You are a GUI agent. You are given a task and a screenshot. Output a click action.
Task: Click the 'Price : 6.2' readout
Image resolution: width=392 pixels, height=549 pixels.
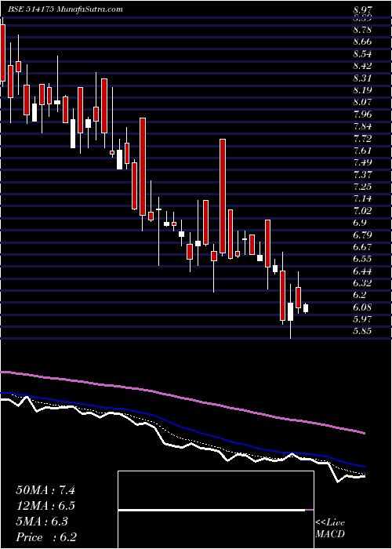point(46,537)
